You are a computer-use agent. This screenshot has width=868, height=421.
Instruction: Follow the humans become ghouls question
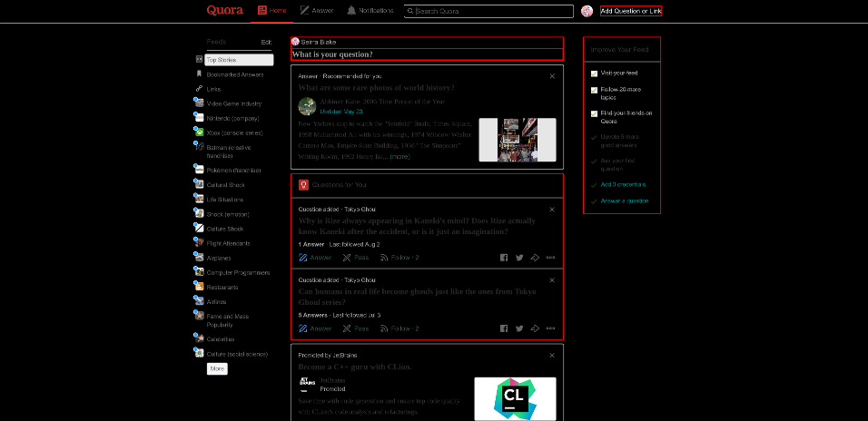pyautogui.click(x=399, y=328)
